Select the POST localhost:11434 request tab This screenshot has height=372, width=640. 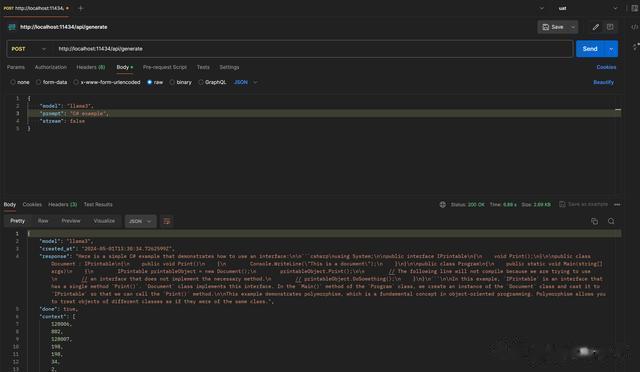point(36,8)
